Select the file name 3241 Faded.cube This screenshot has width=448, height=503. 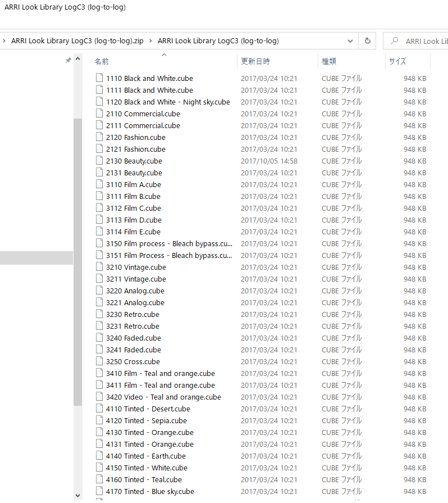[x=134, y=350]
